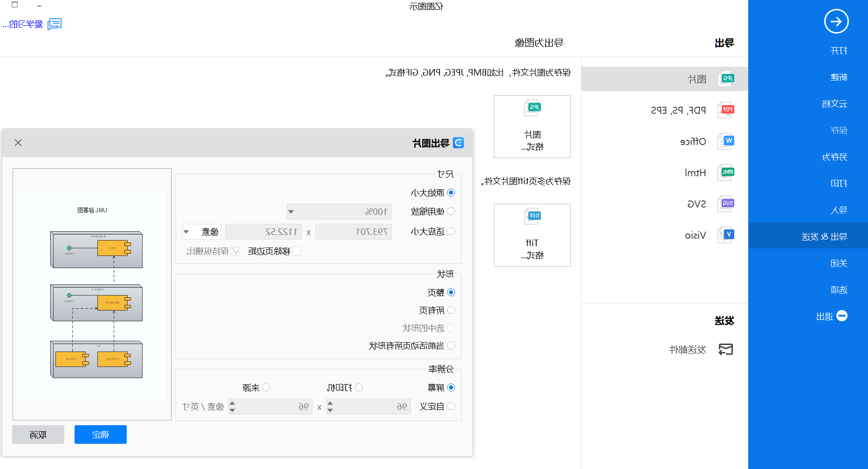868x469 pixels.
Task: Click the 导入 menu item
Action: coord(839,210)
